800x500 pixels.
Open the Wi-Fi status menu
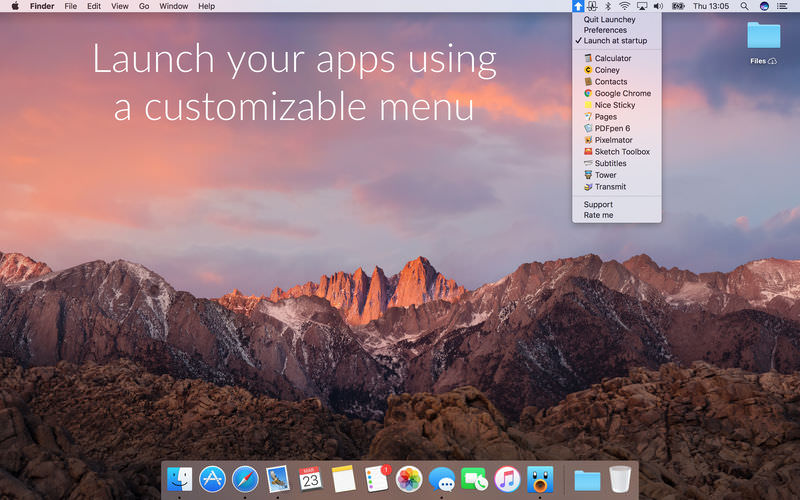click(x=624, y=6)
